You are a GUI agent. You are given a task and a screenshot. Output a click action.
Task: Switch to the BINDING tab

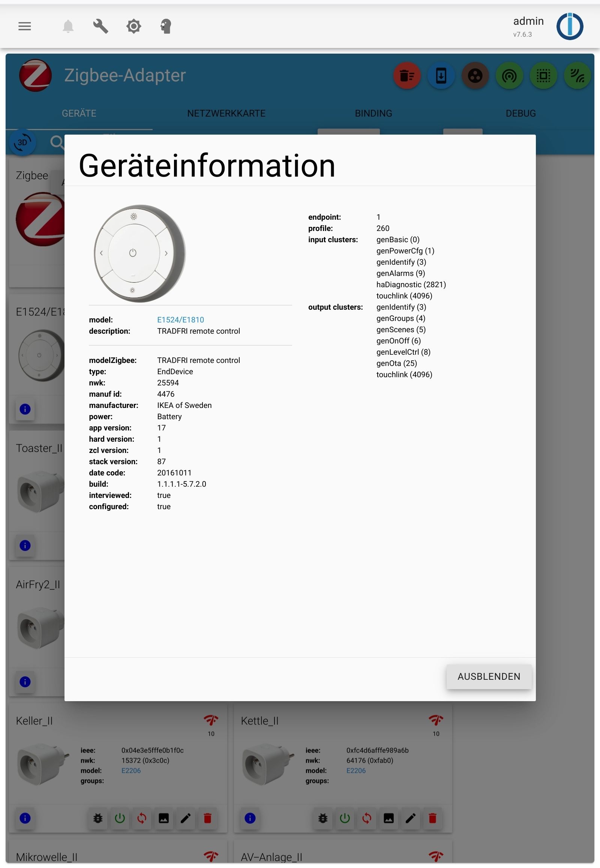373,113
